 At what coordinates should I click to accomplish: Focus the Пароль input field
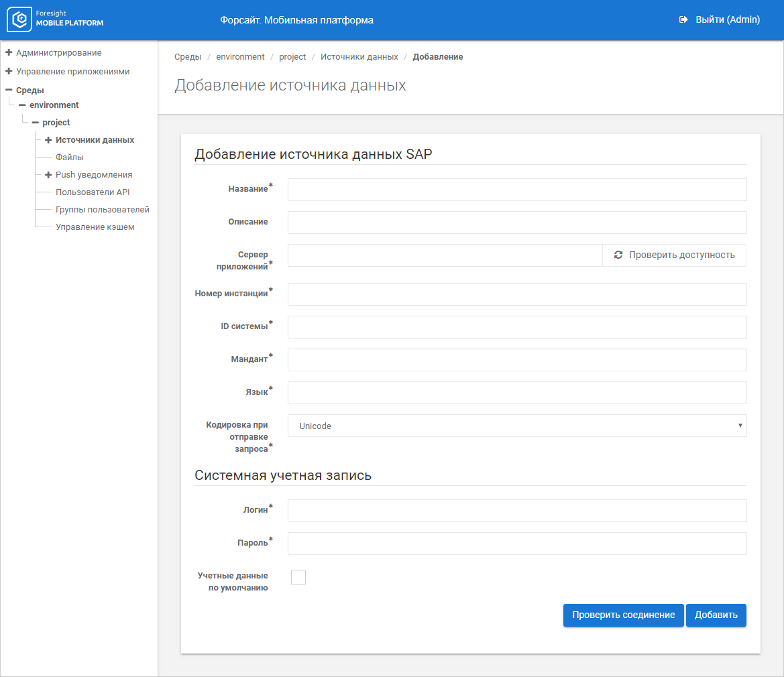(x=516, y=544)
